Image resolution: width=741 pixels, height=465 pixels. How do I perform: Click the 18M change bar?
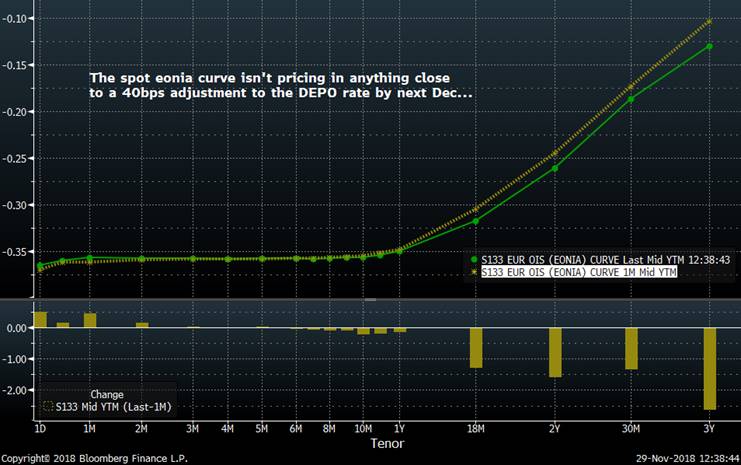pos(476,348)
